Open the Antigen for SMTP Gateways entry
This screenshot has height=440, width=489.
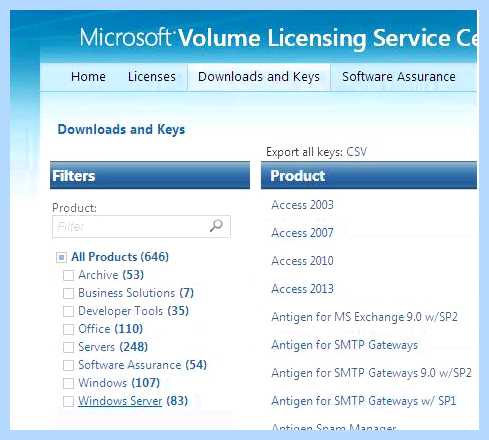[344, 345]
